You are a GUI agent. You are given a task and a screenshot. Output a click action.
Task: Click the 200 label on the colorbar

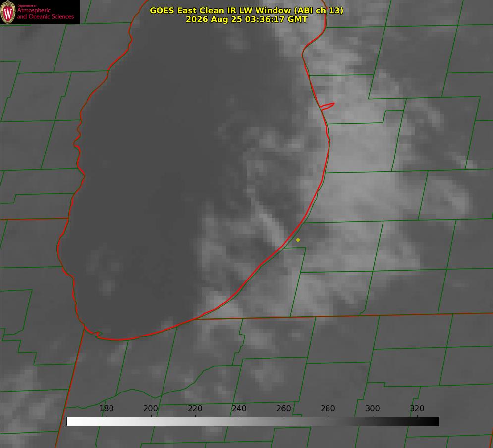pyautogui.click(x=151, y=408)
